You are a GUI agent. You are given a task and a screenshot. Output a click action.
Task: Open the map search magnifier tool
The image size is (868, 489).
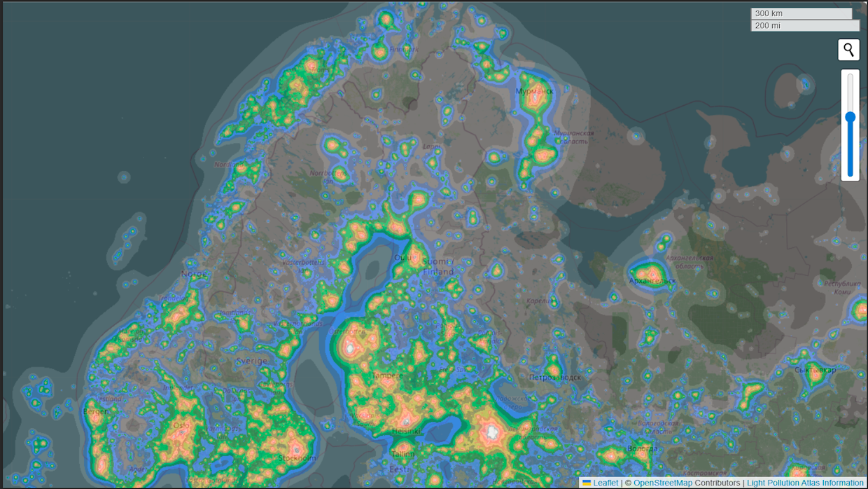coord(848,50)
